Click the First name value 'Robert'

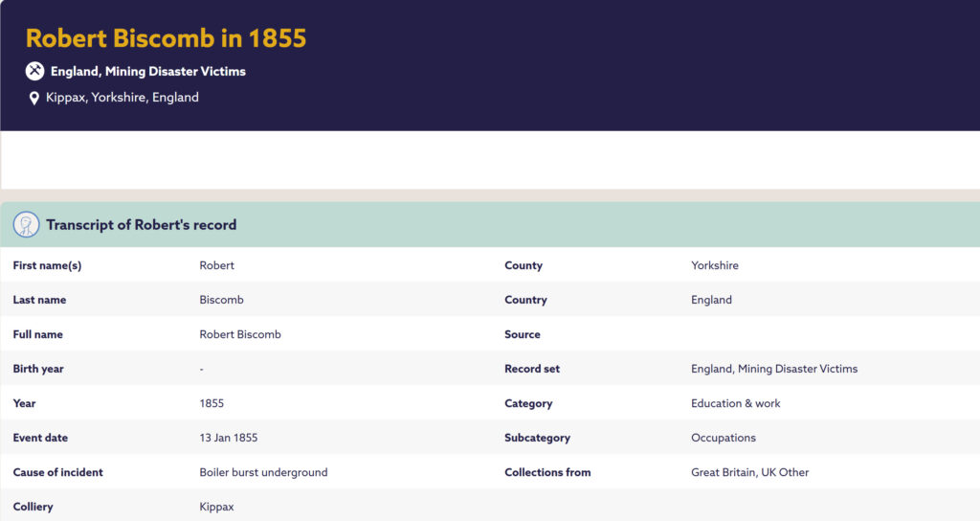(x=216, y=265)
